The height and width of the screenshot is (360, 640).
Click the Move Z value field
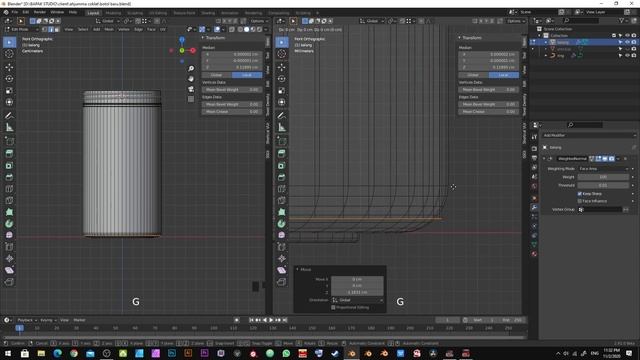[357, 292]
